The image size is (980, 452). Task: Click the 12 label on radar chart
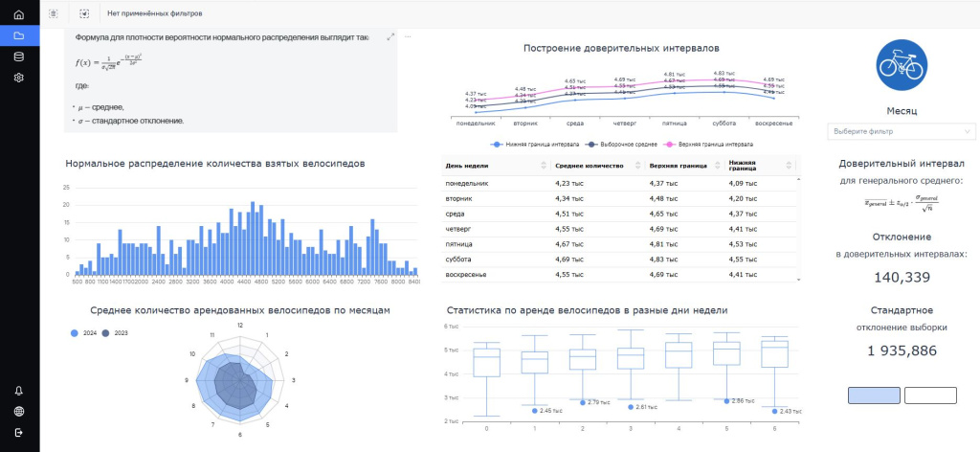pyautogui.click(x=240, y=325)
